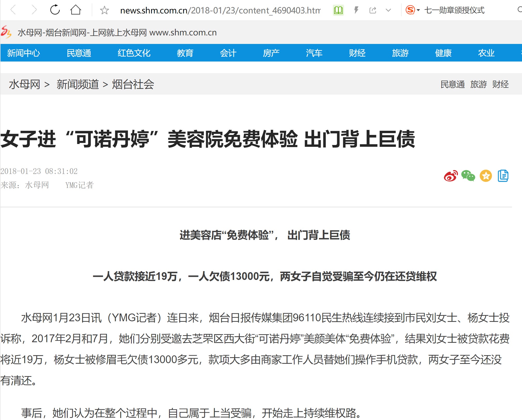The image size is (522, 420).
Task: Open 房产 navigation item
Action: pyautogui.click(x=271, y=53)
